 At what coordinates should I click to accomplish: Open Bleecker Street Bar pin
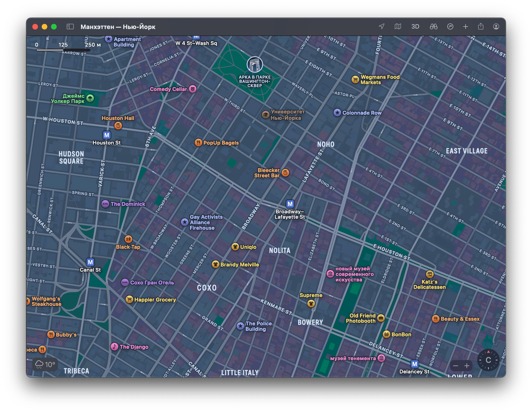285,173
